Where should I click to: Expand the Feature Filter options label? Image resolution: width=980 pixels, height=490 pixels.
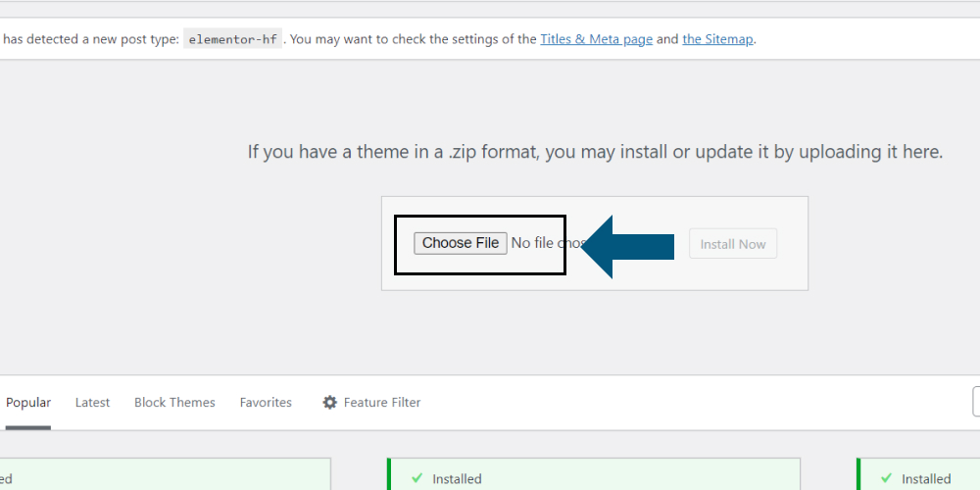click(382, 403)
